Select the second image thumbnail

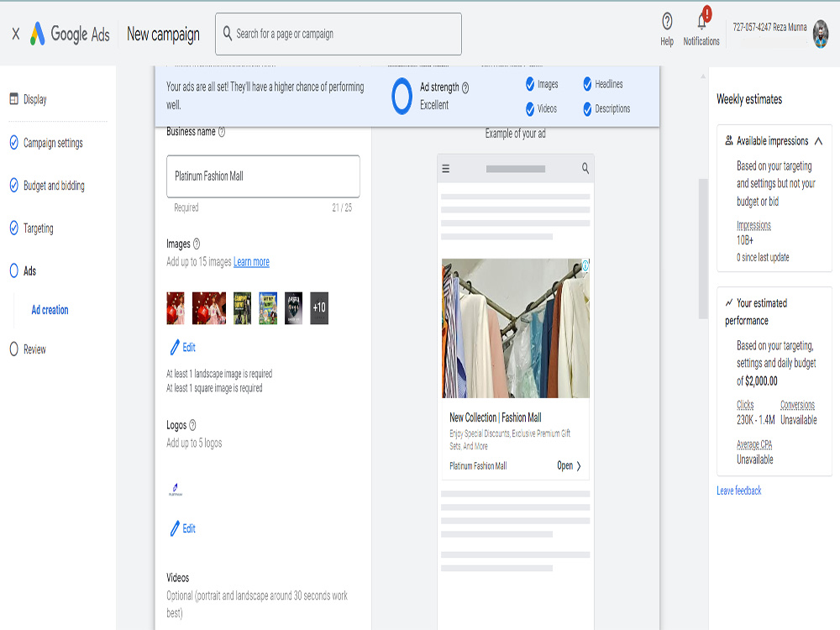click(x=209, y=308)
